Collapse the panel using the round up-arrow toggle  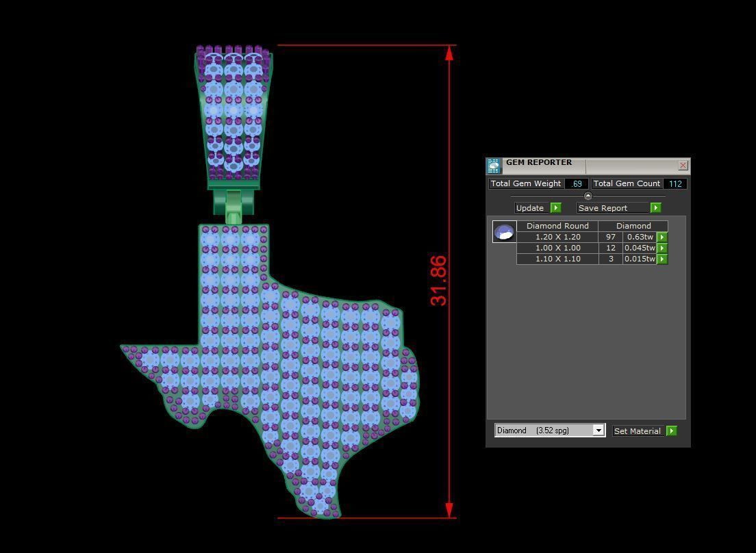(588, 196)
